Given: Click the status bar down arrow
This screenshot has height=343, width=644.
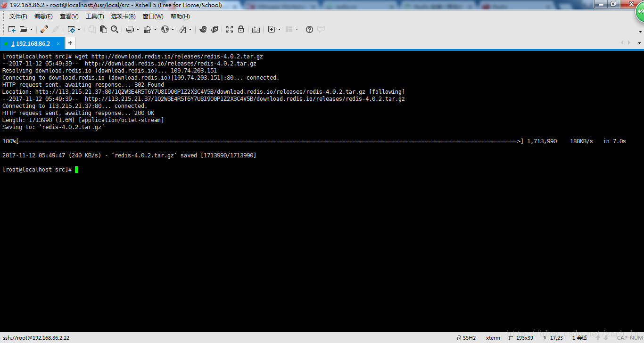Looking at the screenshot, I should click(606, 338).
